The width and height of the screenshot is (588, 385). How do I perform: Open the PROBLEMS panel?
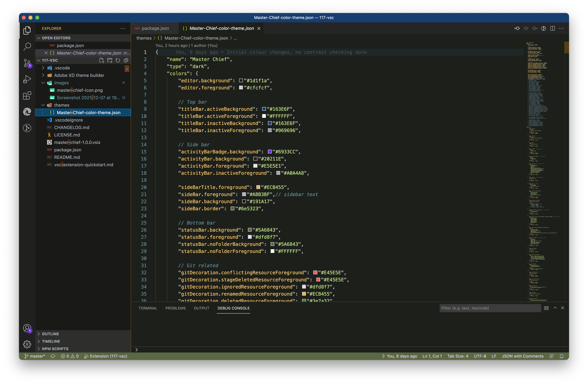[175, 308]
